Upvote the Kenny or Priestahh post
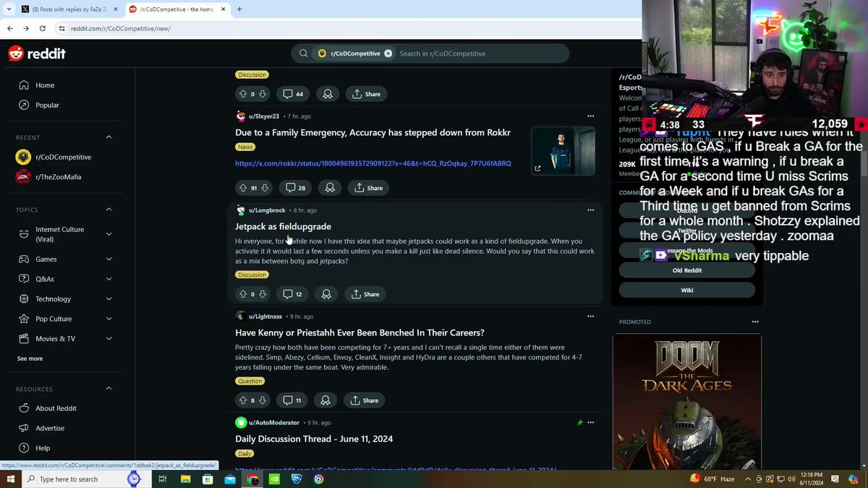This screenshot has width=868, height=488. [x=242, y=401]
